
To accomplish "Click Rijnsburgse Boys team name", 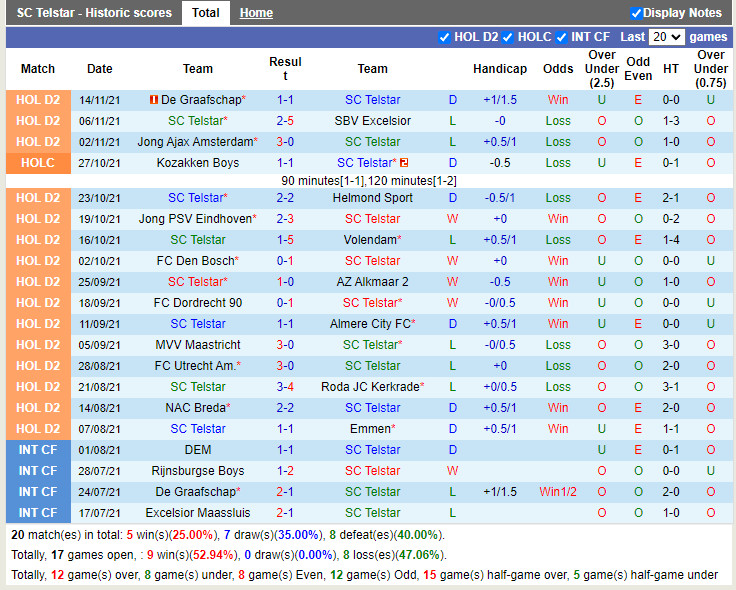I will pyautogui.click(x=198, y=471).
